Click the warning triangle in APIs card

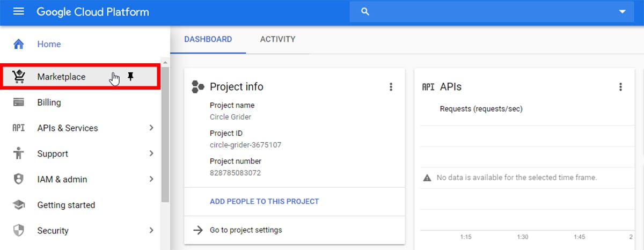click(427, 178)
